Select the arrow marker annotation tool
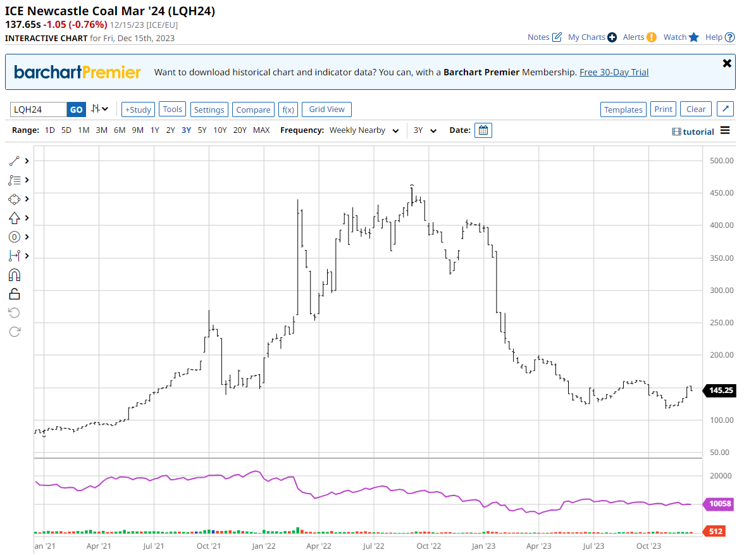 point(15,218)
